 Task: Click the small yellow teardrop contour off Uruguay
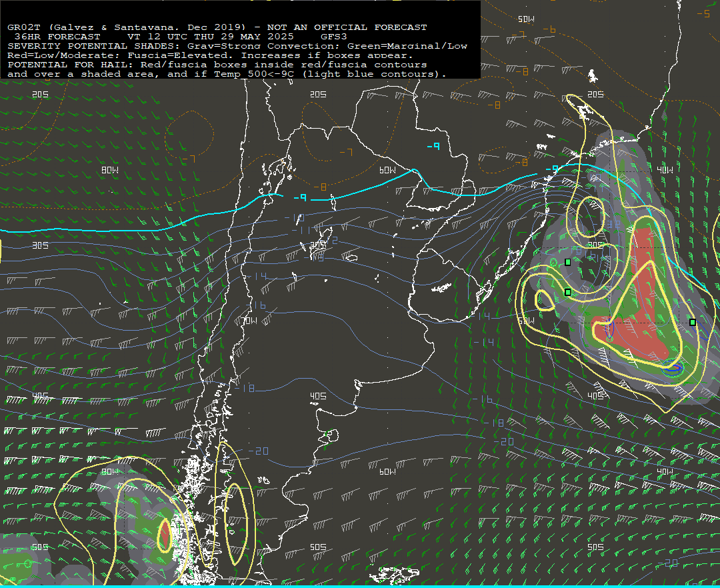coord(544,300)
